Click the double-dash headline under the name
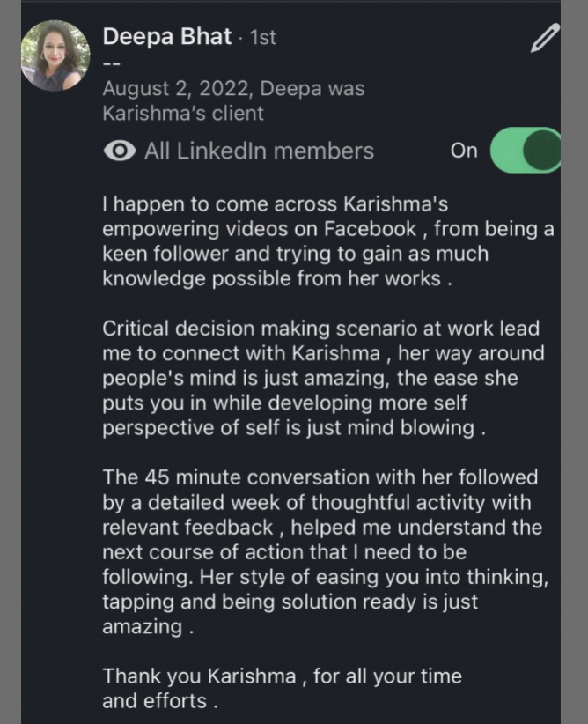The height and width of the screenshot is (724, 588). point(110,63)
